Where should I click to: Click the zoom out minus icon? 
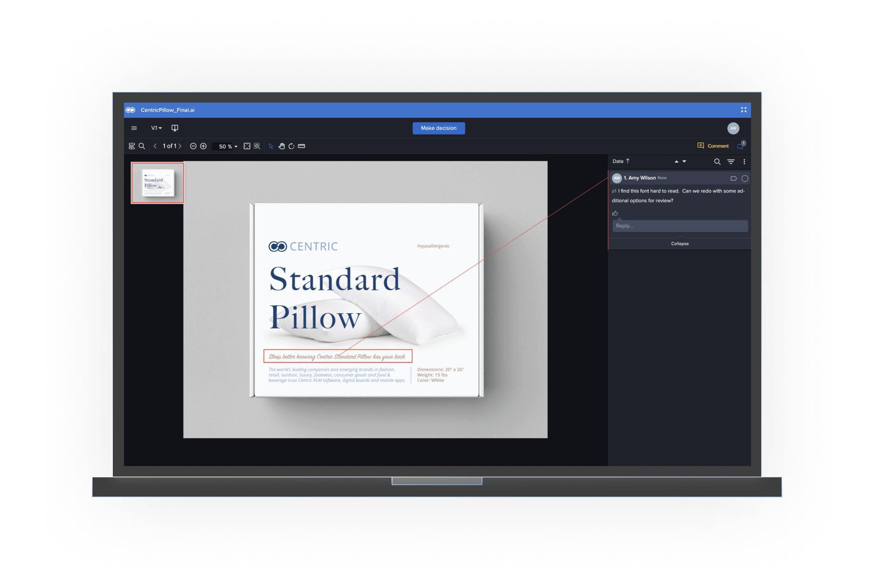click(193, 146)
